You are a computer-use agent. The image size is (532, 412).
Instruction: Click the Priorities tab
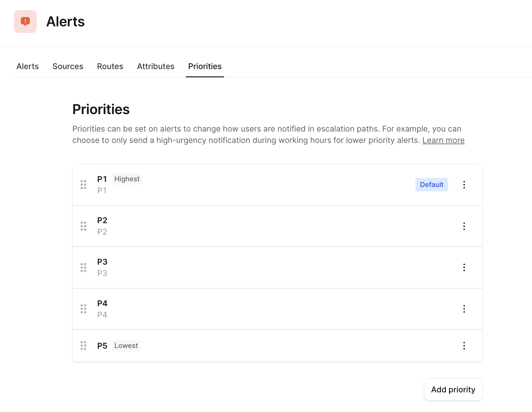[205, 66]
